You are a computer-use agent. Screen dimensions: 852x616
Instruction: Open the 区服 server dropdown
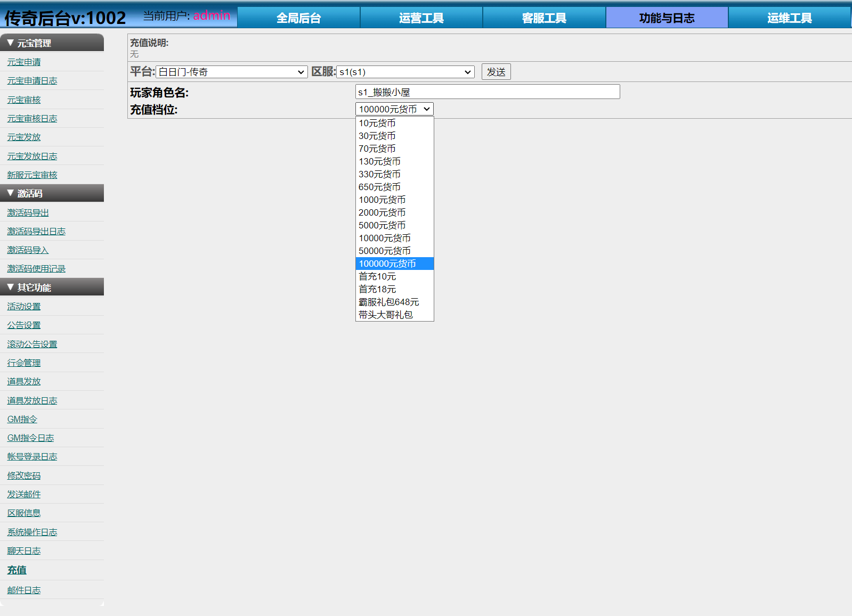tap(405, 72)
